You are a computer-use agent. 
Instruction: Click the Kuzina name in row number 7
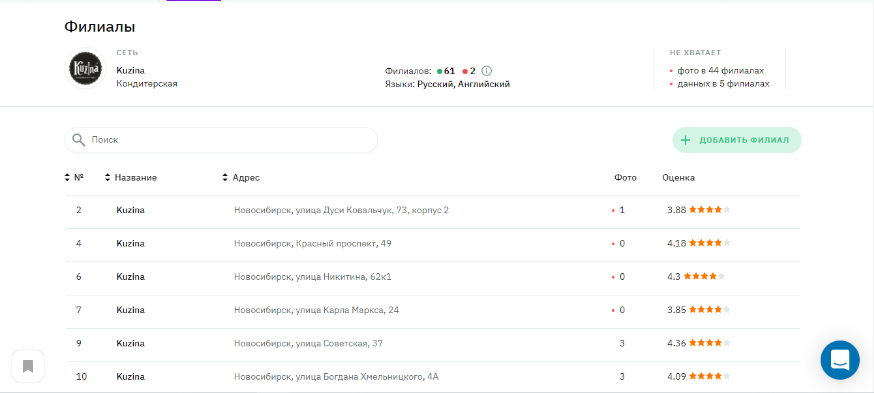[130, 310]
